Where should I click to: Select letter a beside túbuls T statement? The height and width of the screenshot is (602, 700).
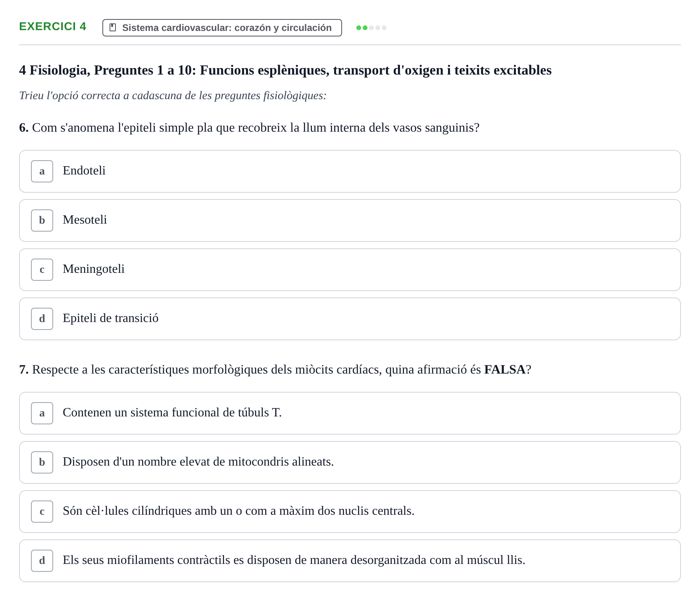(x=42, y=413)
